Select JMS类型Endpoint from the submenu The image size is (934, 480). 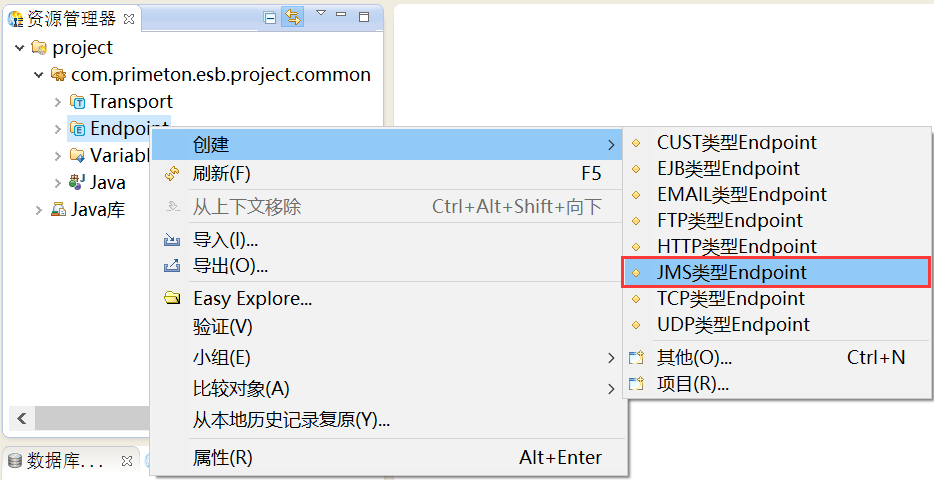coord(731,272)
